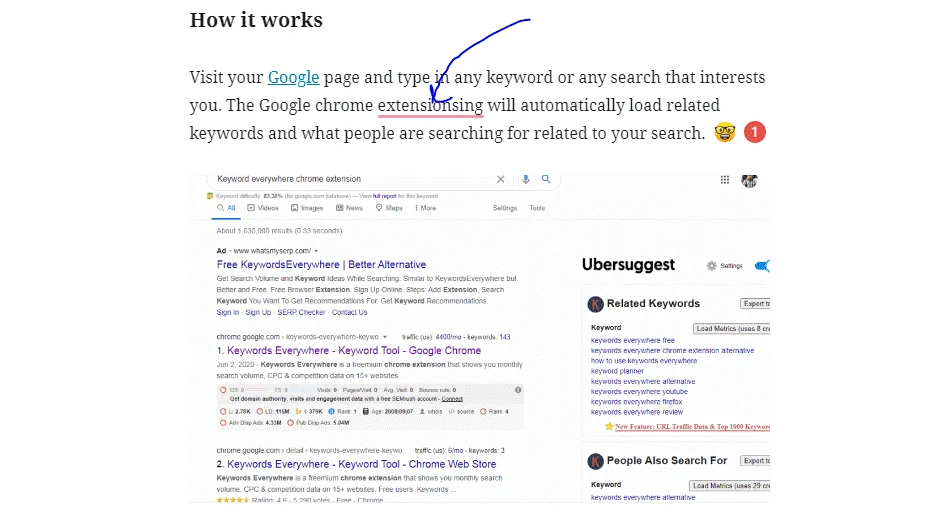Click the 'DS: 0' domain score circle icon
947x512 pixels.
click(x=223, y=391)
